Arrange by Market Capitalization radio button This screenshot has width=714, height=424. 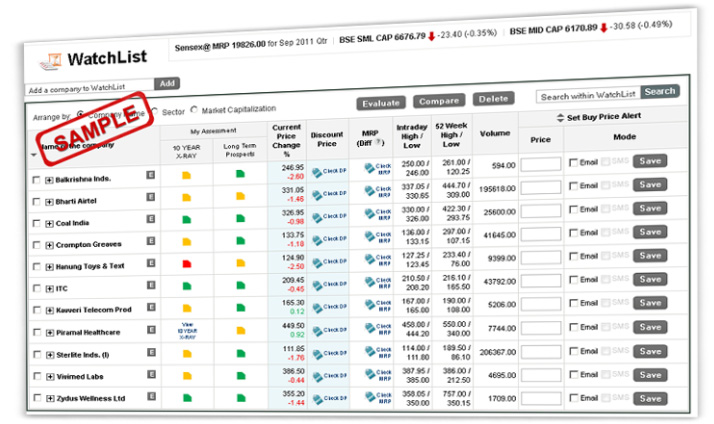pyautogui.click(x=194, y=110)
